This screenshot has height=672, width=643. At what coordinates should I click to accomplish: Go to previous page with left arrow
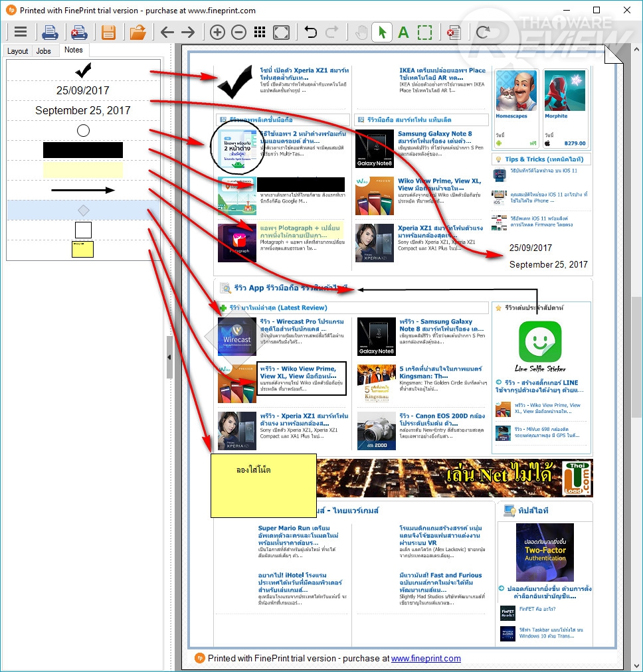(x=167, y=32)
